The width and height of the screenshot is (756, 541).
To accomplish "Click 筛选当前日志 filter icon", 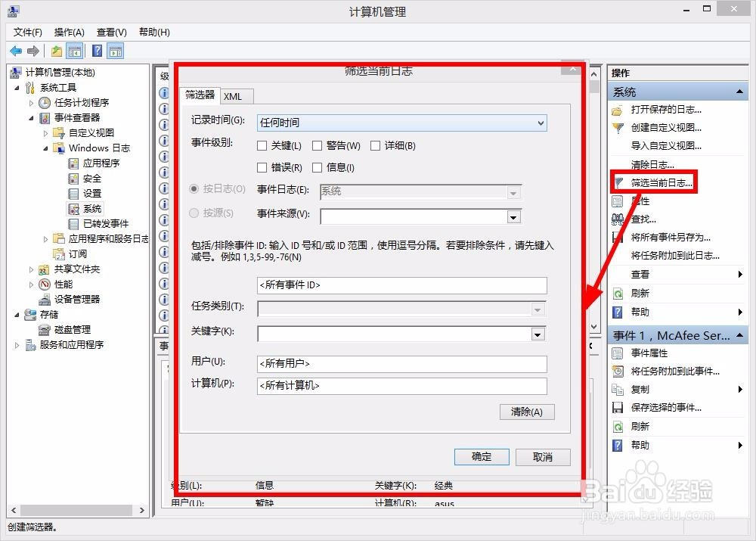I will [618, 182].
